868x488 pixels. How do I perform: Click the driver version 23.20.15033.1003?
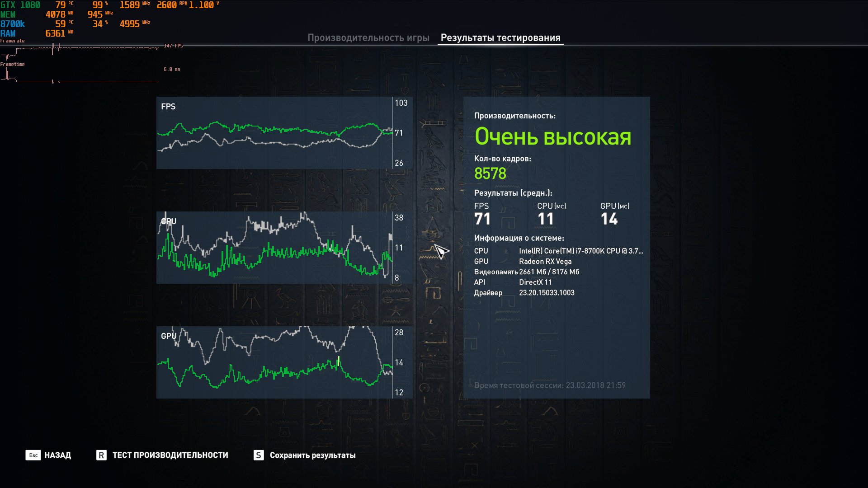click(547, 292)
